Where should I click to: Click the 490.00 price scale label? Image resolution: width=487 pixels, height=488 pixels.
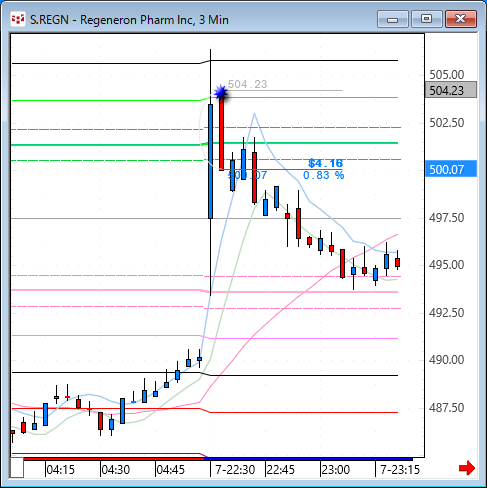pyautogui.click(x=446, y=360)
